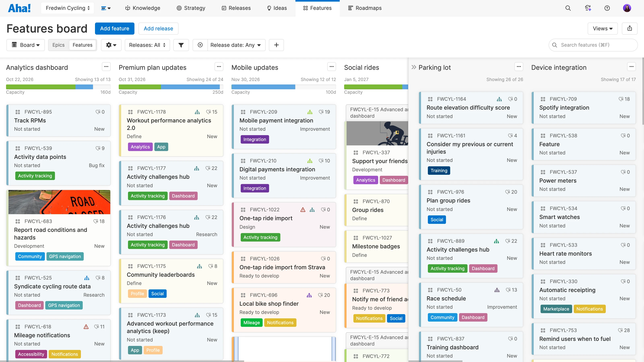Open the Knowledge tab
This screenshot has width=644, height=362.
pos(143,8)
